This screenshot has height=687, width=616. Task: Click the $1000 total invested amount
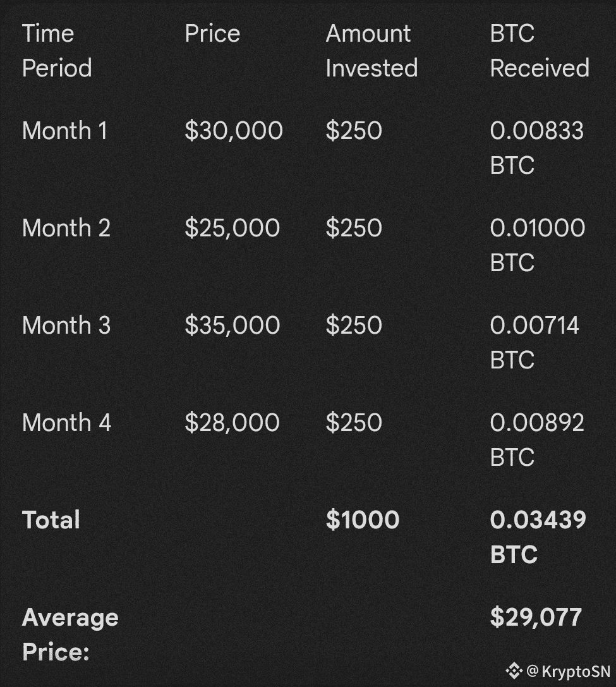click(362, 520)
